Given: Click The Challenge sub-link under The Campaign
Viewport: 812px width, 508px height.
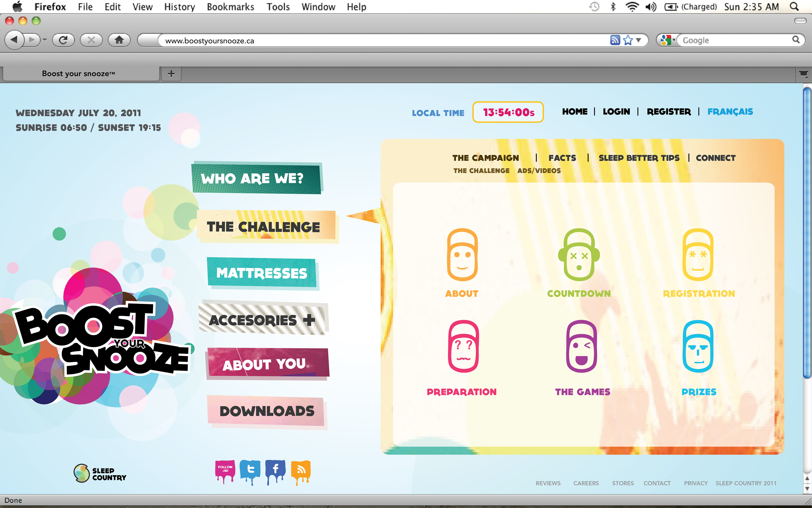Looking at the screenshot, I should pos(481,171).
